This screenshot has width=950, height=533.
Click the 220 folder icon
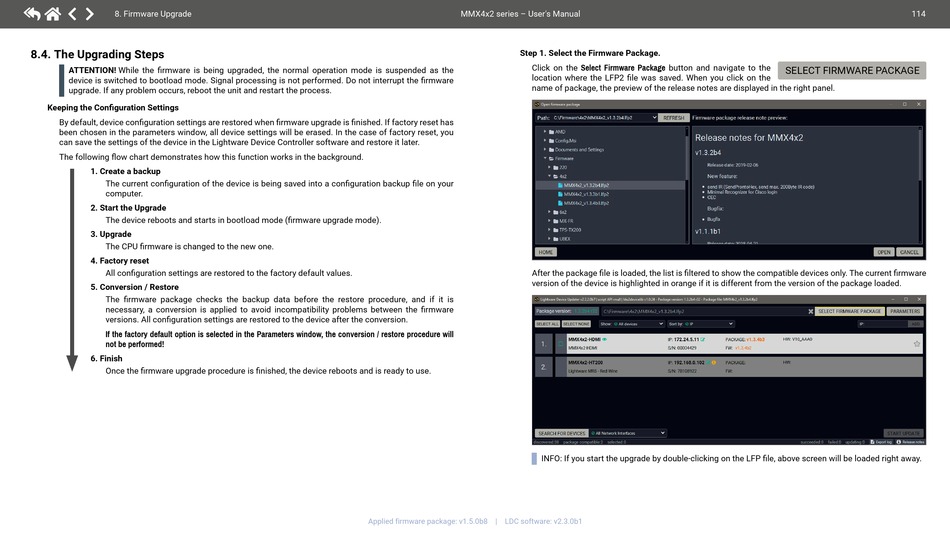pos(556,167)
